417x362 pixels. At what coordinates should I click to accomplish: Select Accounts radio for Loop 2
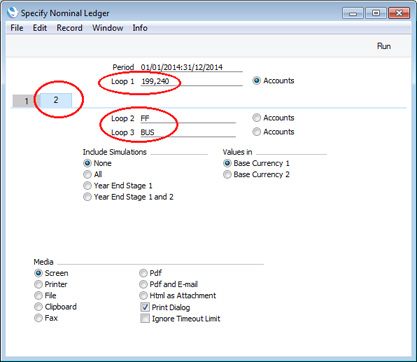[x=256, y=118]
